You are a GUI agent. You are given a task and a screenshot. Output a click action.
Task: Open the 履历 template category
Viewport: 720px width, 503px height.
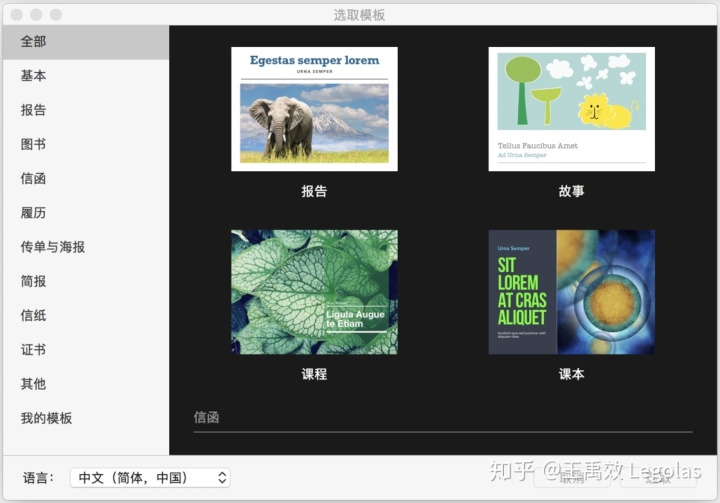click(x=86, y=213)
